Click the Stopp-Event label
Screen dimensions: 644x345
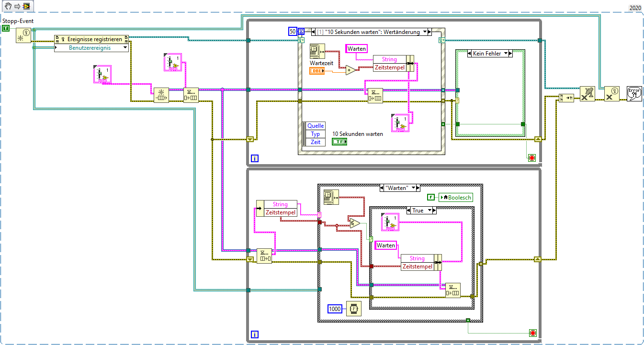pos(18,21)
